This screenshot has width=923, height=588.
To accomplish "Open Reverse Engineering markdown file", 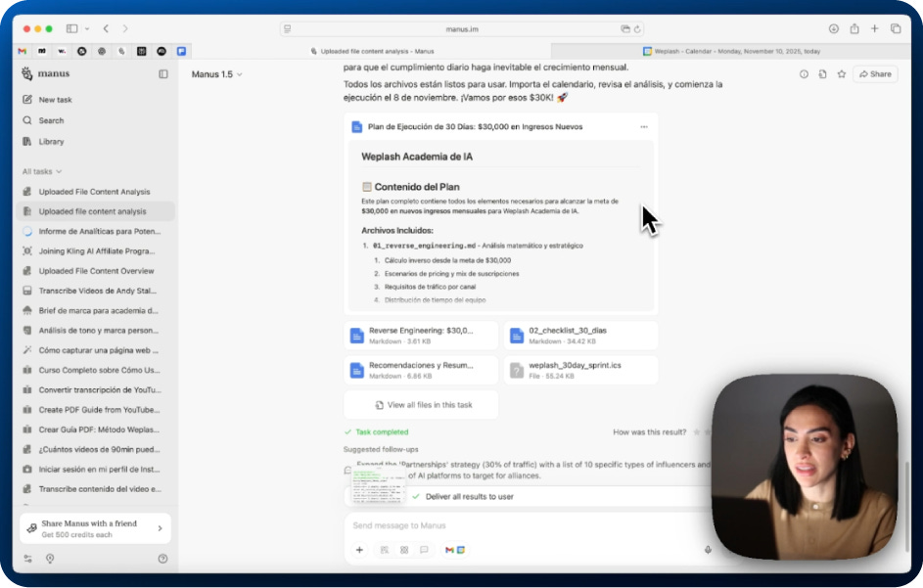I will 421,336.
